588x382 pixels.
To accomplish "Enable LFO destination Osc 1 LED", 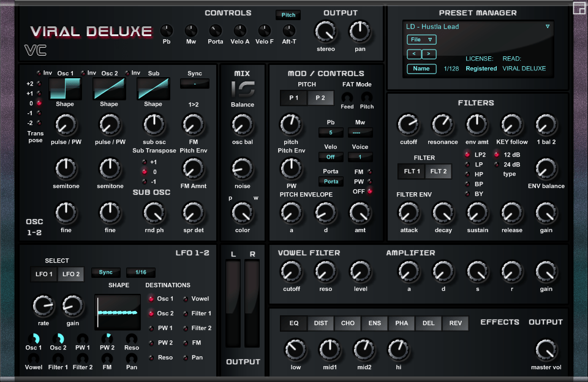I will point(151,299).
